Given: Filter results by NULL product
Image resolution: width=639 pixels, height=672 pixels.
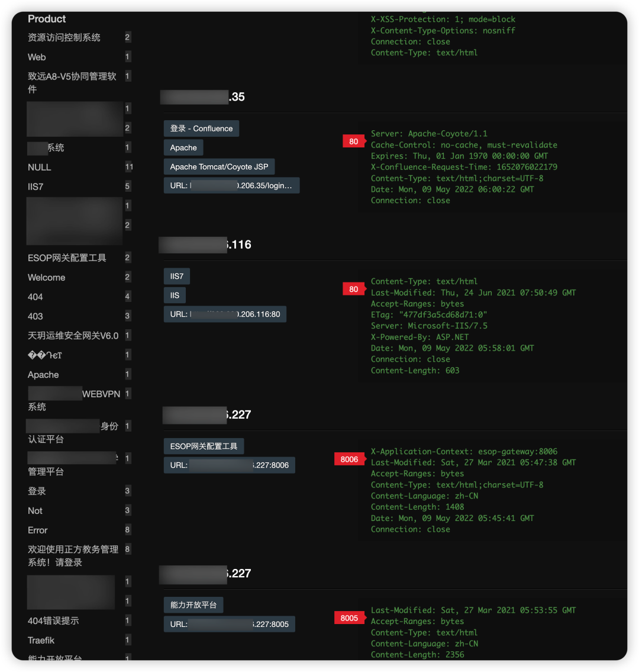Looking at the screenshot, I should tap(40, 167).
